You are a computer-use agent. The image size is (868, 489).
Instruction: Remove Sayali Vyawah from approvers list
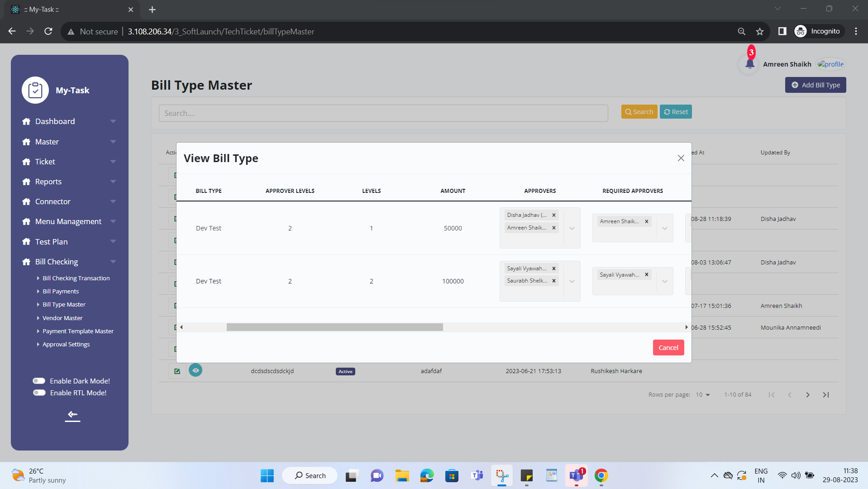pos(553,268)
